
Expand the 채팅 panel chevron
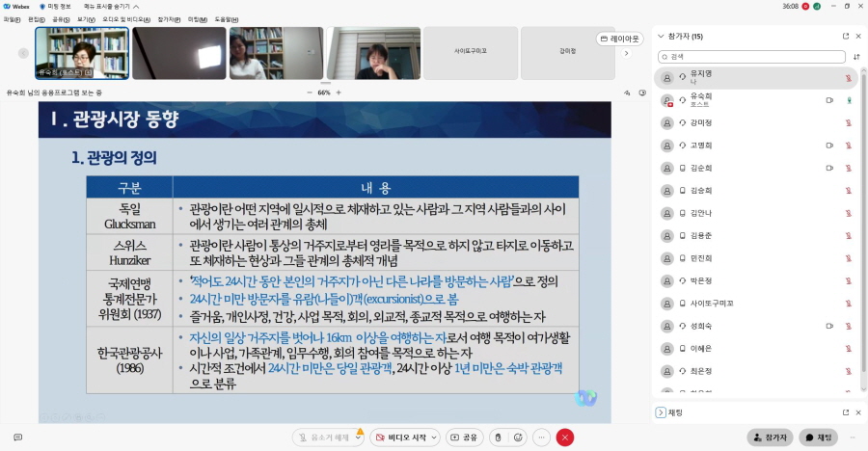tap(661, 412)
